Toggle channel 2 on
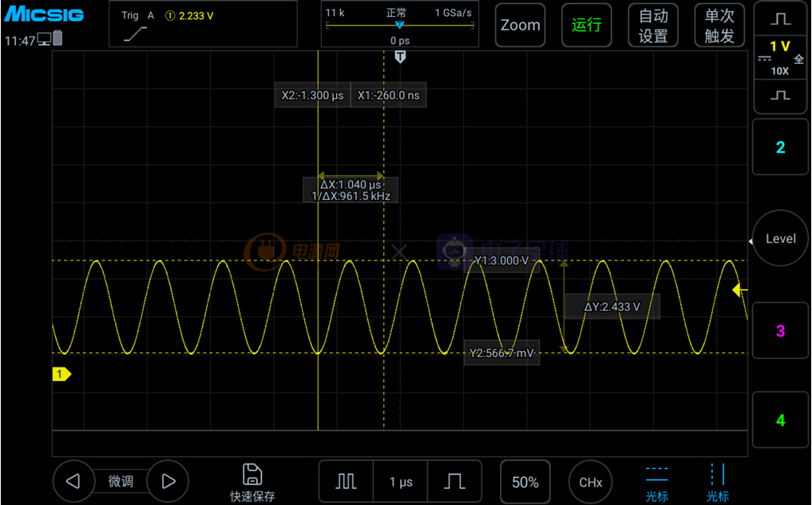 click(780, 147)
